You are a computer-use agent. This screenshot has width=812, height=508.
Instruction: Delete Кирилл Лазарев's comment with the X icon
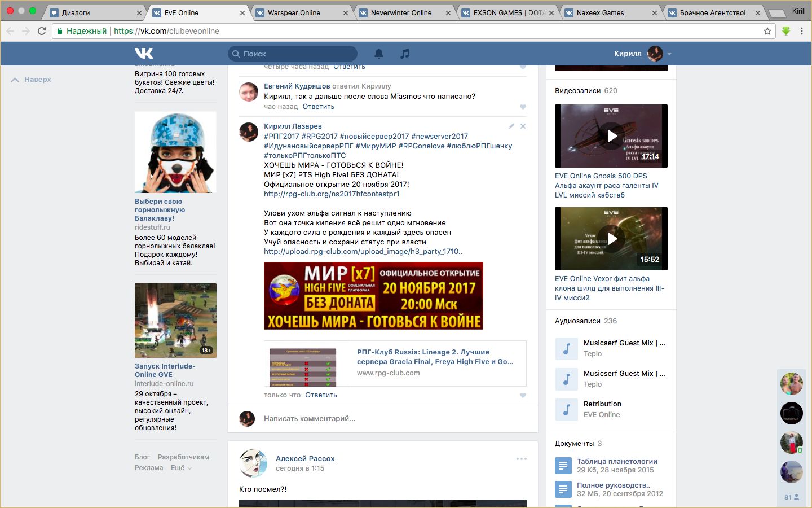pos(523,126)
